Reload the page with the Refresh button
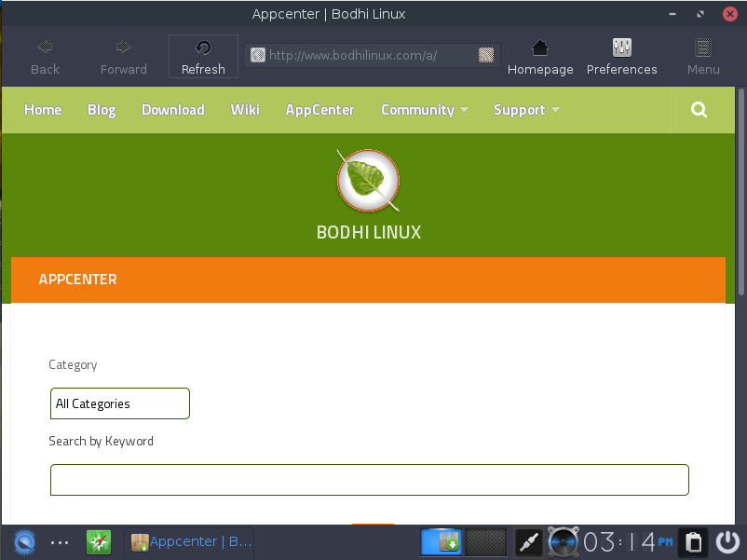Image resolution: width=747 pixels, height=560 pixels. click(x=203, y=57)
